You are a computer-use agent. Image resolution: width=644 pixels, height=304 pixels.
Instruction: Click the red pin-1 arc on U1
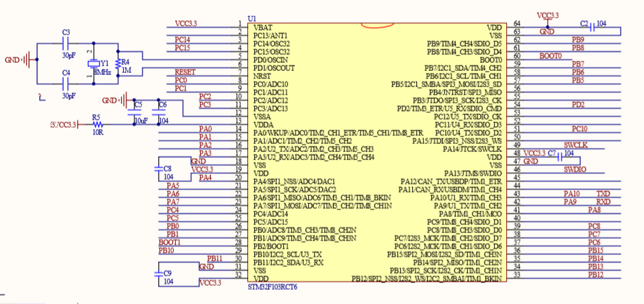click(x=378, y=26)
